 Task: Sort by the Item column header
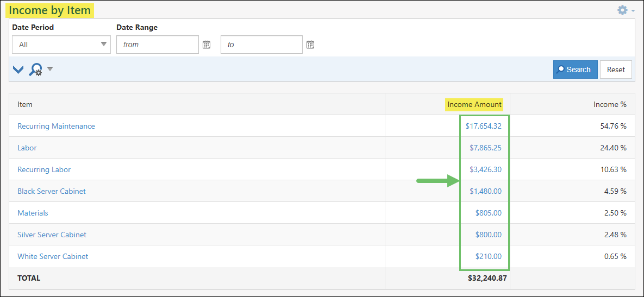[24, 104]
